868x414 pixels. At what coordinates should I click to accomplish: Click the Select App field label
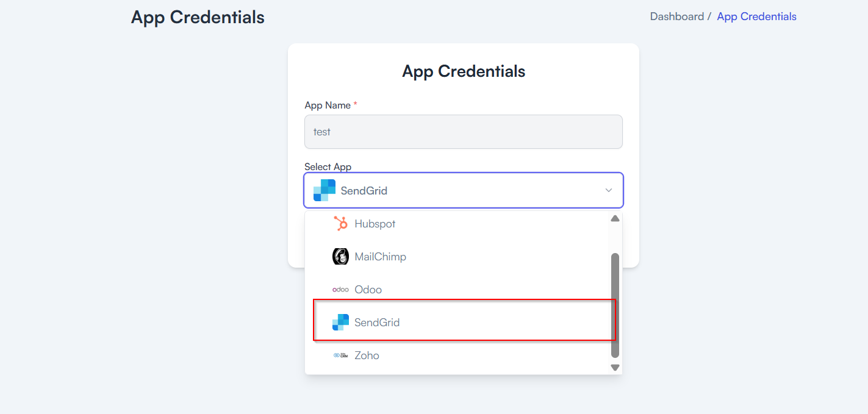coord(328,166)
